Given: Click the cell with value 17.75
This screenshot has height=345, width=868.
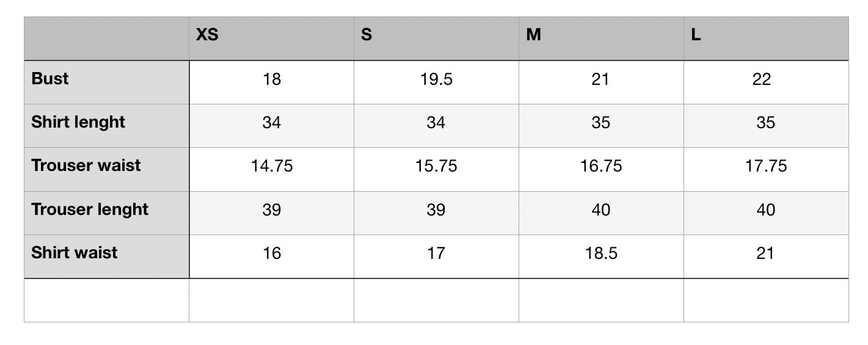Looking at the screenshot, I should [766, 169].
